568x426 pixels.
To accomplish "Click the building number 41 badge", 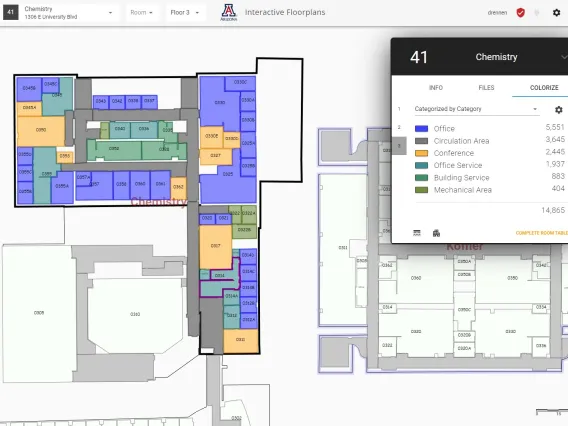I will tap(11, 12).
